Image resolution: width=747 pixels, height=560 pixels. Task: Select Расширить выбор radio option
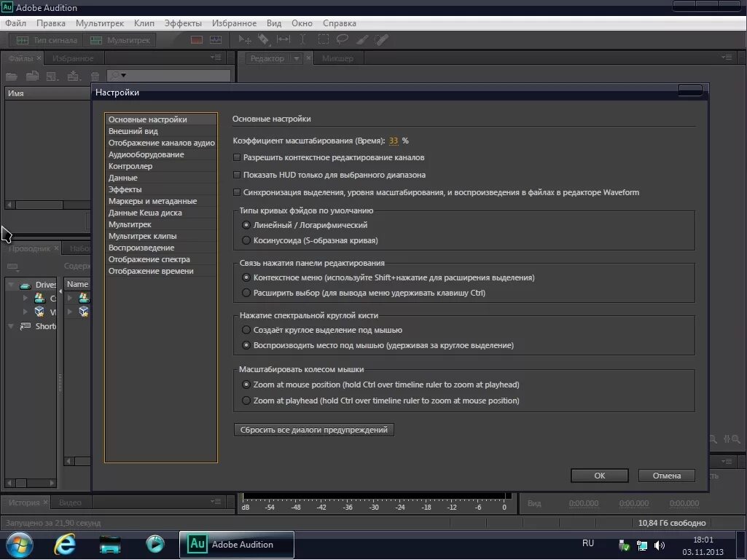[246, 293]
